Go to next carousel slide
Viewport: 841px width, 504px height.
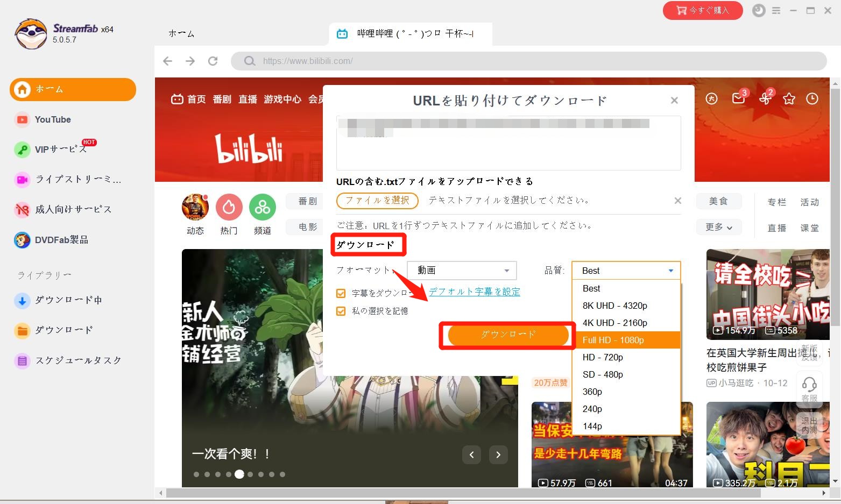498,455
